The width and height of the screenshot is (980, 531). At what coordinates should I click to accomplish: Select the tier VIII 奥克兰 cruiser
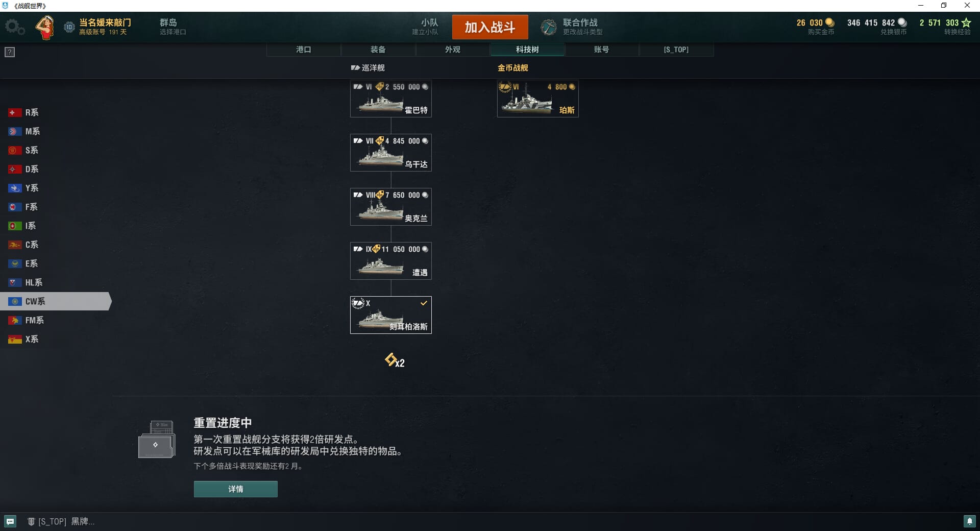point(391,207)
